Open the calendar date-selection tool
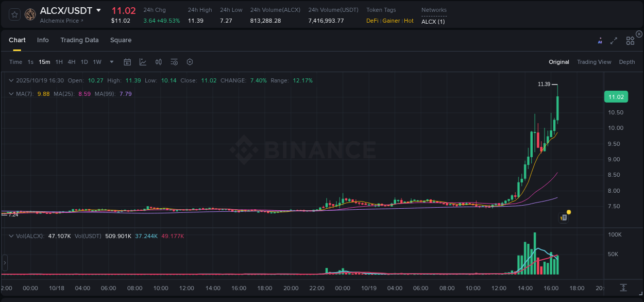Viewport: 644px width, 302px height. click(127, 61)
